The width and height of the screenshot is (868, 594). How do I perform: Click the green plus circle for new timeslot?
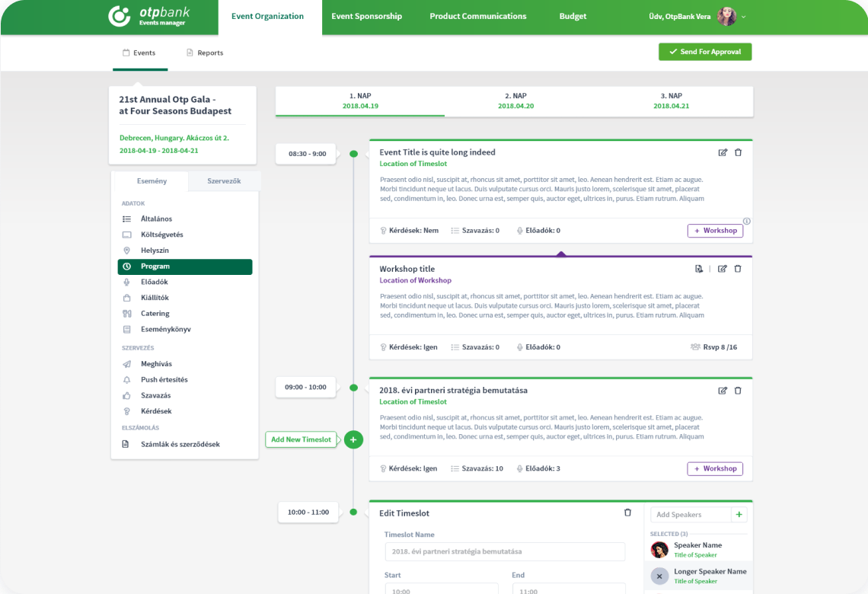[x=354, y=439]
